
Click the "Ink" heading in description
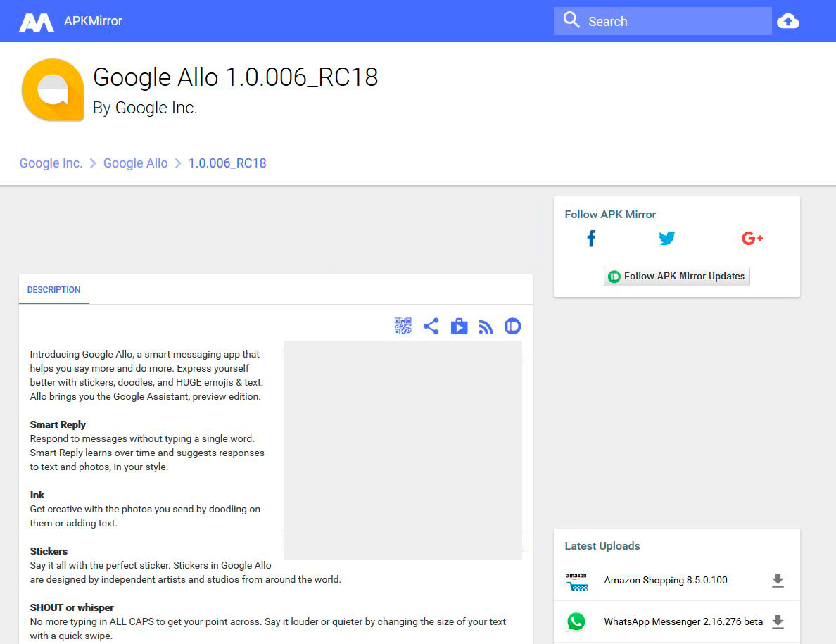click(x=37, y=495)
